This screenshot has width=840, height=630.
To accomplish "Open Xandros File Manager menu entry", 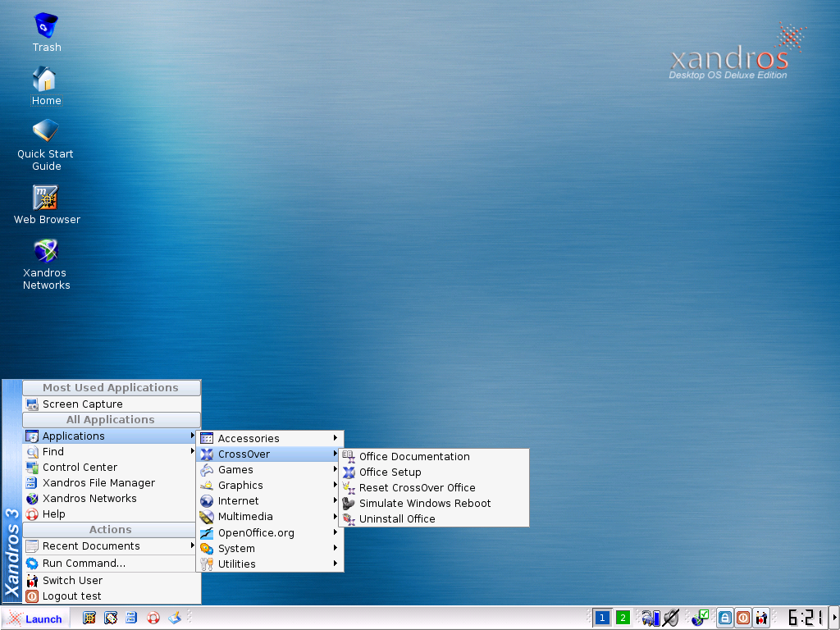I will click(110, 482).
